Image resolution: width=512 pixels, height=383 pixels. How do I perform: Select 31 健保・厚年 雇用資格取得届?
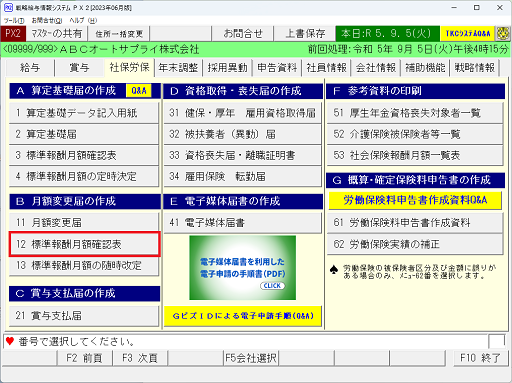tap(242, 113)
